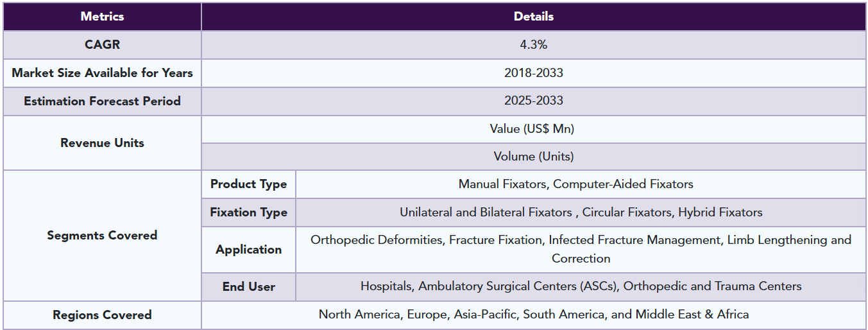The image size is (868, 330).
Task: Select the Regions Covered label
Action: (x=102, y=315)
